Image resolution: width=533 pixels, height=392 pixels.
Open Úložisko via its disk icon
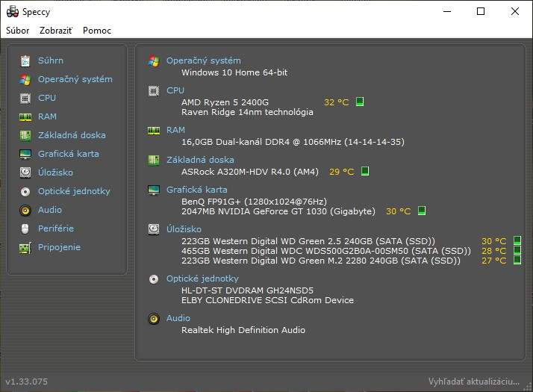coord(25,172)
